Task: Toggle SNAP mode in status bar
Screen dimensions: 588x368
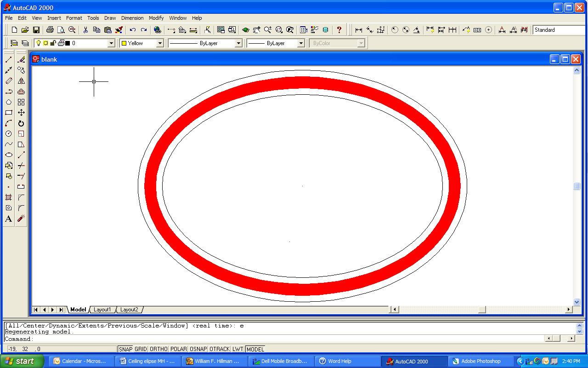Action: tap(125, 349)
